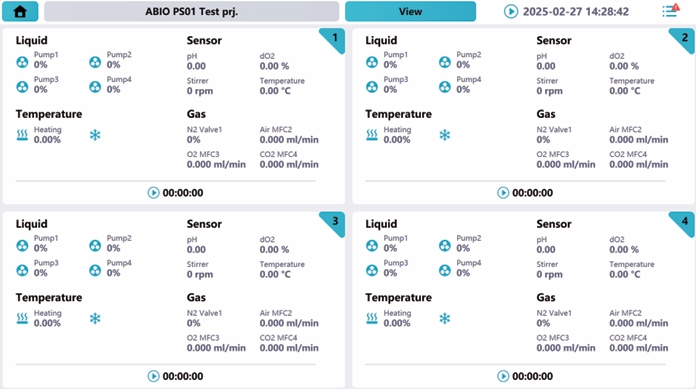Click the Heating icon in reactor 3
The height and width of the screenshot is (389, 696).
(22, 318)
